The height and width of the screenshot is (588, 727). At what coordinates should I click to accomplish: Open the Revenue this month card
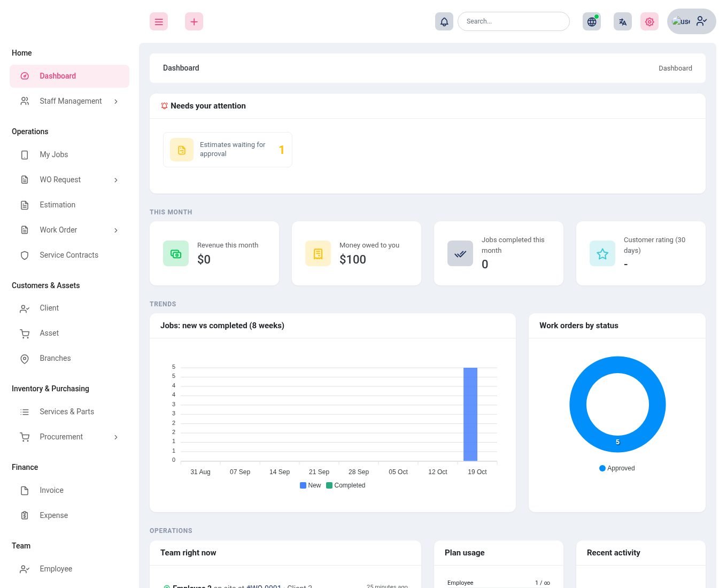point(214,253)
